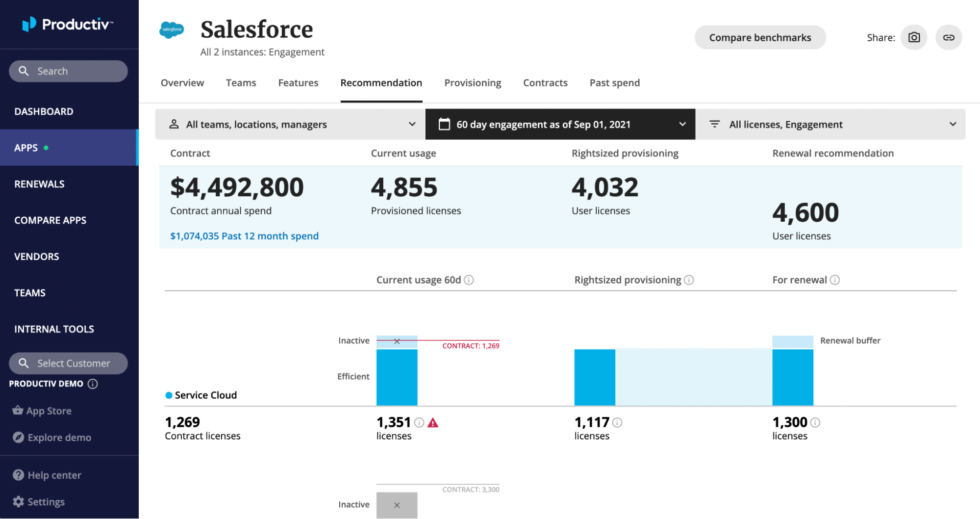The image size is (980, 519).
Task: Click the camera screenshot share icon
Action: click(914, 38)
